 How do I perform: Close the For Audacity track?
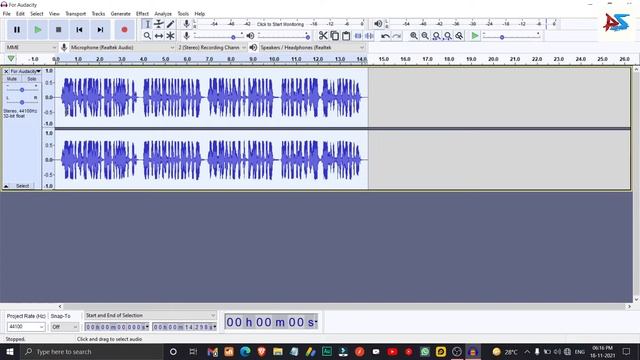[x=6, y=71]
